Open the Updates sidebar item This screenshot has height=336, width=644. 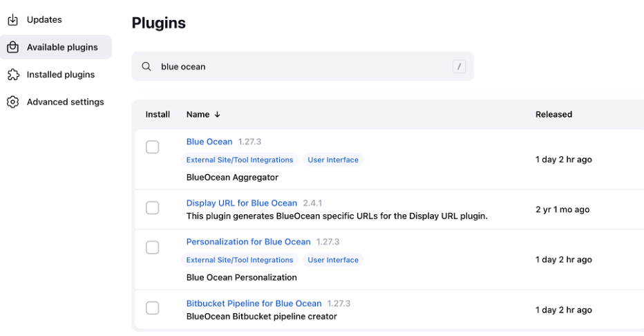coord(44,19)
